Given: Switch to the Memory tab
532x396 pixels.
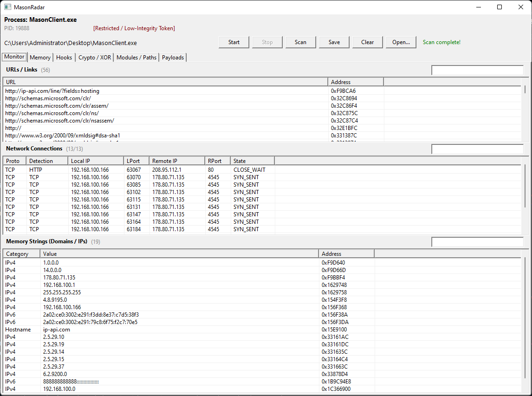Looking at the screenshot, I should click(40, 58).
